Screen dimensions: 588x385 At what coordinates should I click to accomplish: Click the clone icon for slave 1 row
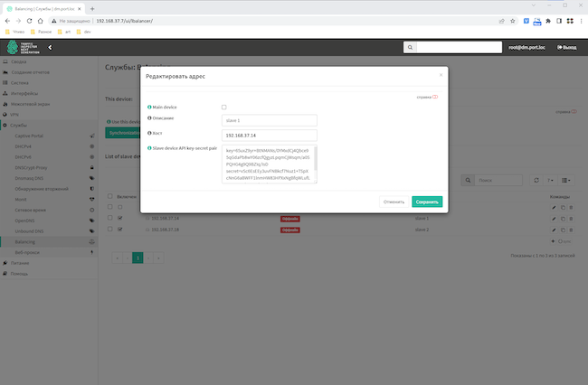563,219
